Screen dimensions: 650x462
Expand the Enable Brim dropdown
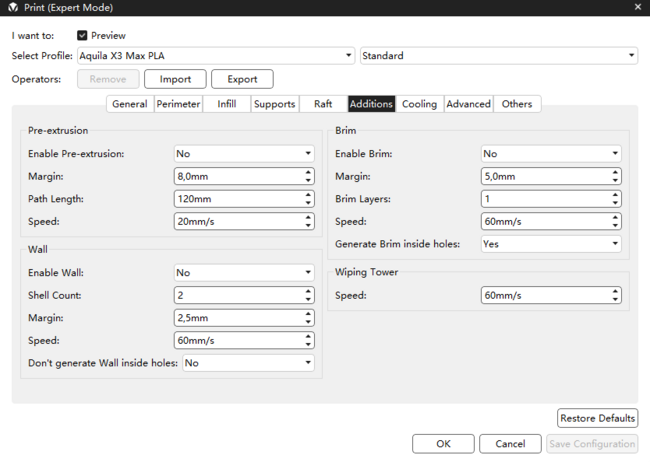click(551, 154)
